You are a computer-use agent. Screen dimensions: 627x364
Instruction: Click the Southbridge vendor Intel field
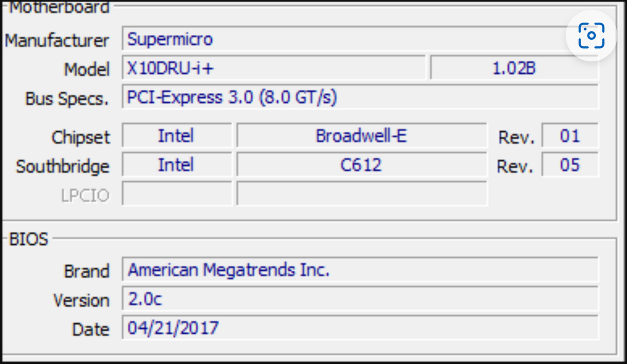pos(176,165)
